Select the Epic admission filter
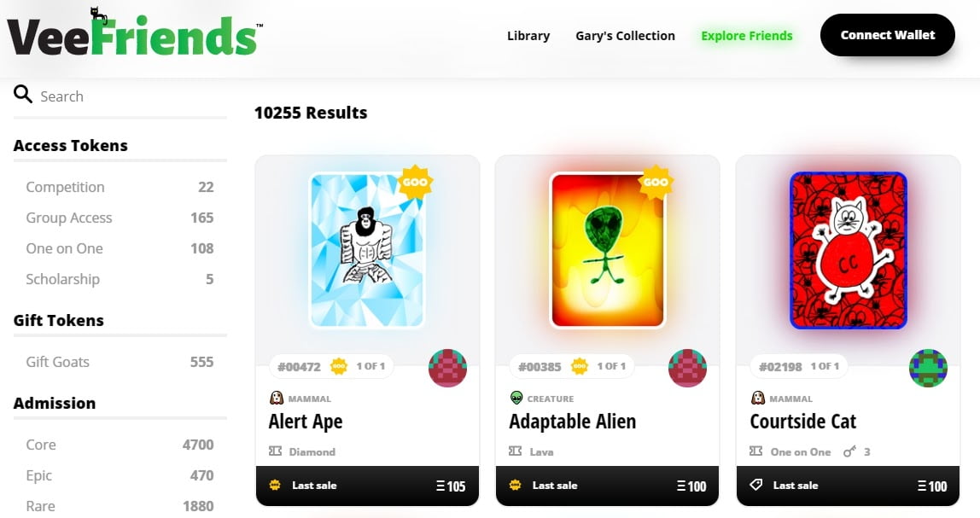Image resolution: width=980 pixels, height=518 pixels. [120, 475]
